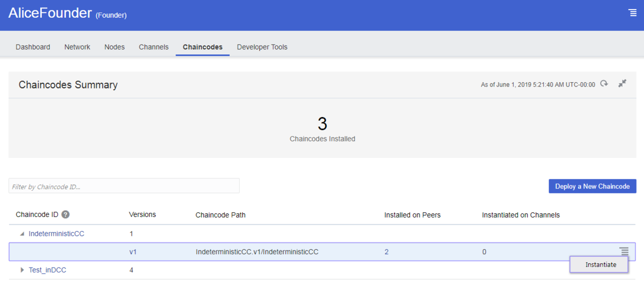Click Deploy a New Chaincode button
Viewport: 644px width, 281px height.
coord(592,186)
